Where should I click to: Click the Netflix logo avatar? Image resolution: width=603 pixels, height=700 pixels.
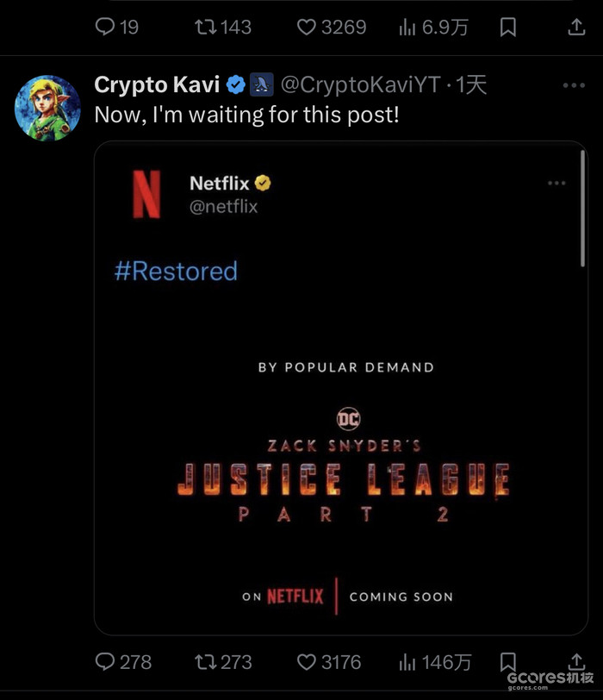pyautogui.click(x=146, y=194)
